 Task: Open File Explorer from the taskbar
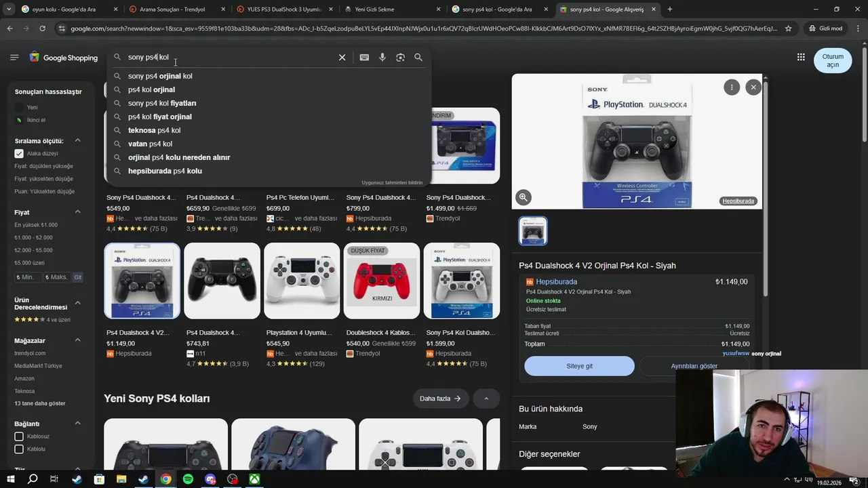(x=121, y=479)
